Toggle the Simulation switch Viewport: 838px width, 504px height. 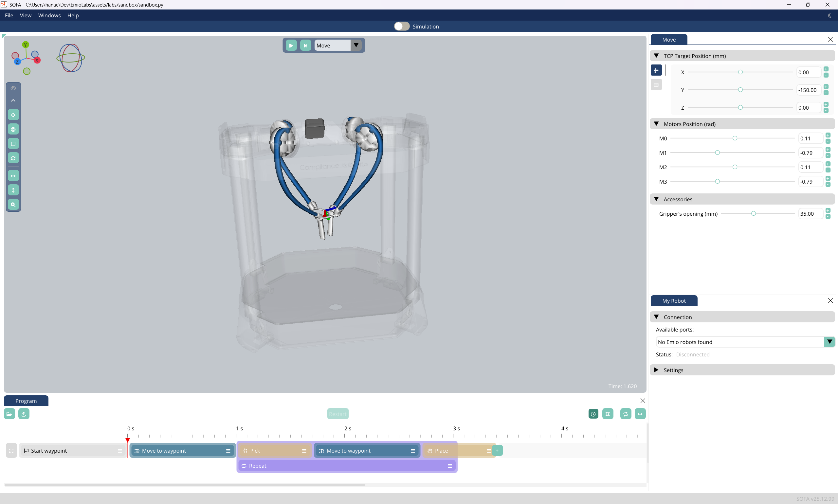(x=402, y=27)
